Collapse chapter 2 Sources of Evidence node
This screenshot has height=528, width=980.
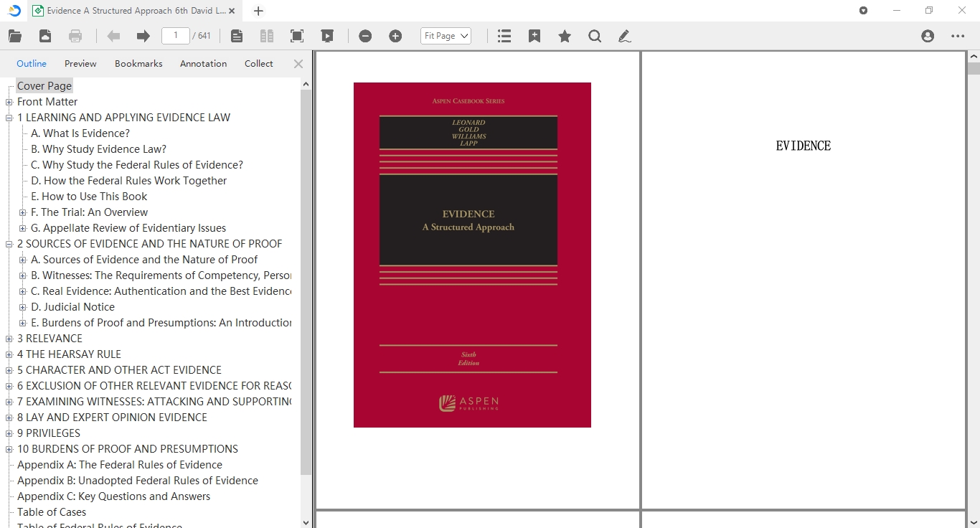[x=9, y=244]
